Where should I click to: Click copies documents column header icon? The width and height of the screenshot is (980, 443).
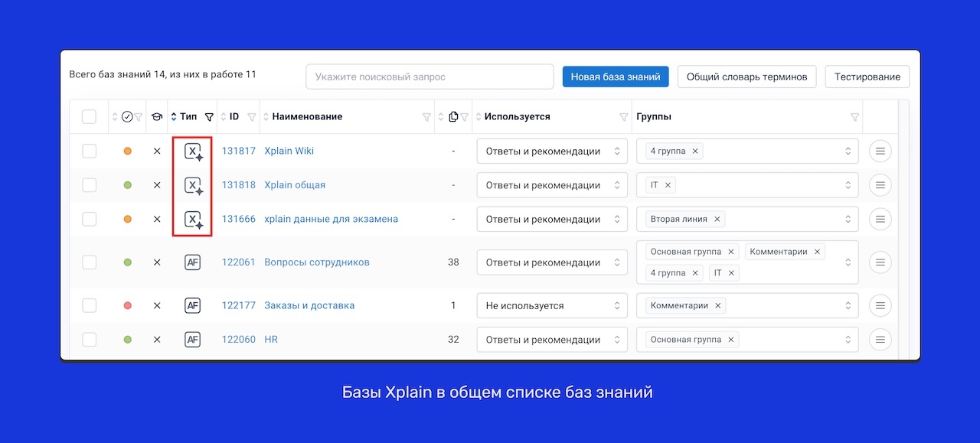[453, 117]
